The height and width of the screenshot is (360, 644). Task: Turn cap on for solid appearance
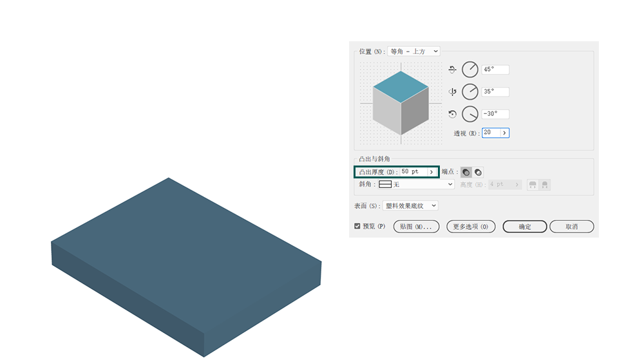[466, 172]
